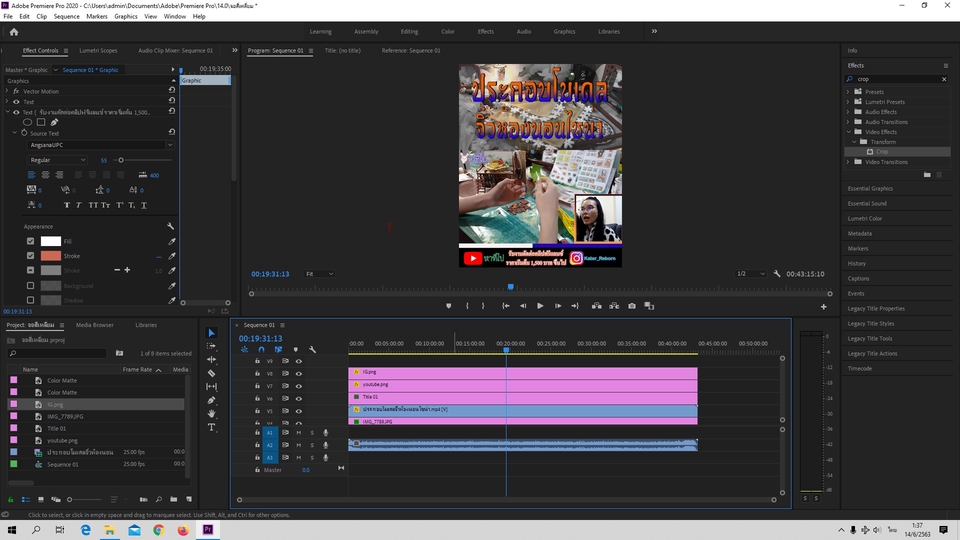Hide the first Text layer eye

(x=17, y=102)
